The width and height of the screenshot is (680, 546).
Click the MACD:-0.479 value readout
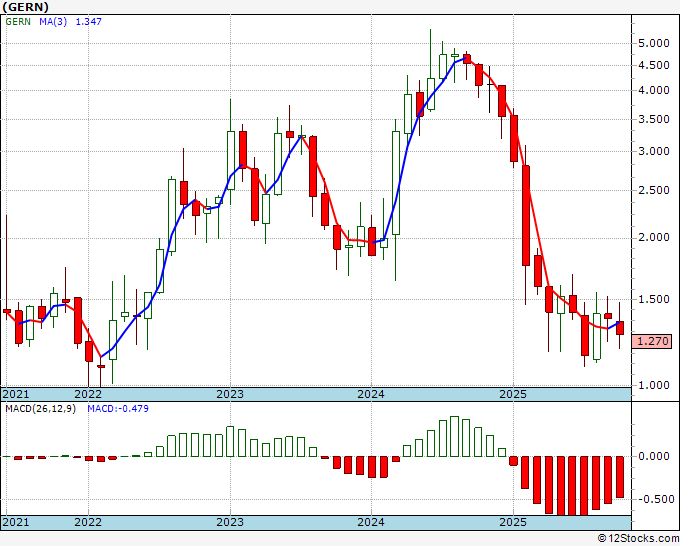point(118,409)
